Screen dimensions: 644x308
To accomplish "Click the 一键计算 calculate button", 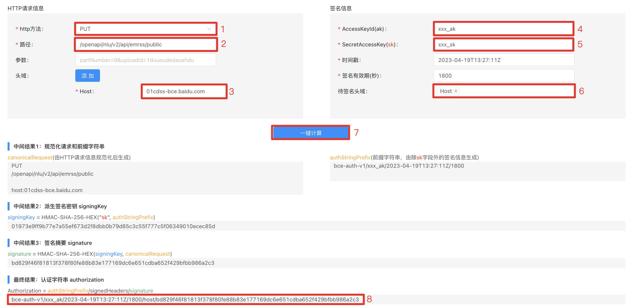I will (310, 133).
